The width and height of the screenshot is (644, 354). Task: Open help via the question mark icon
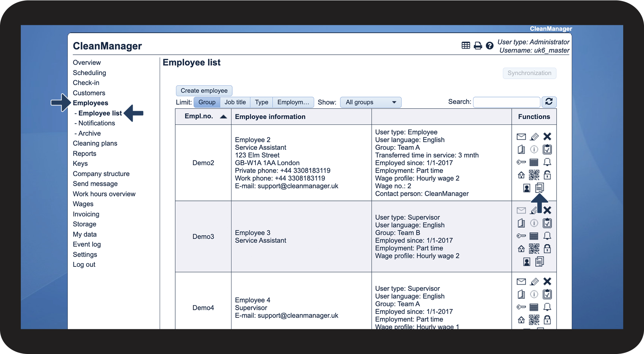[x=489, y=46]
